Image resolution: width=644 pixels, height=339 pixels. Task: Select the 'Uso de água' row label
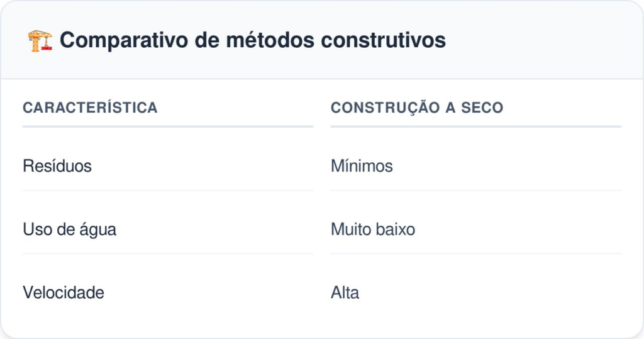click(x=69, y=230)
